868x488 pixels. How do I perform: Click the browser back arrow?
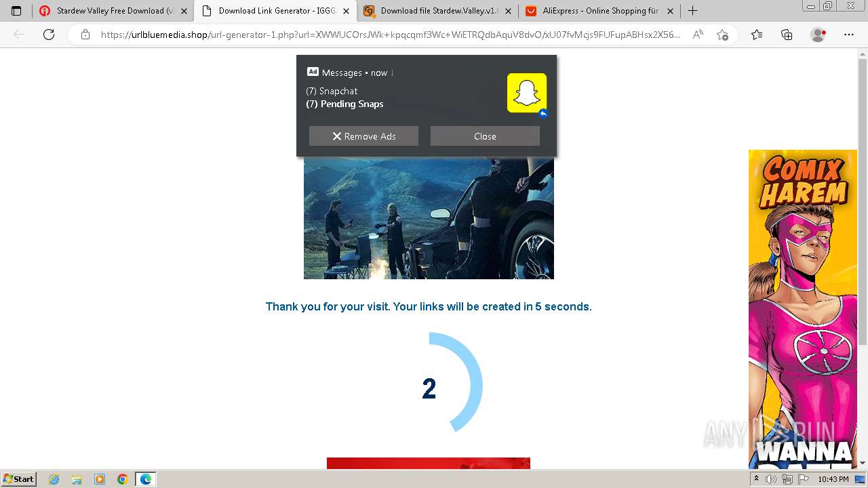[x=20, y=35]
